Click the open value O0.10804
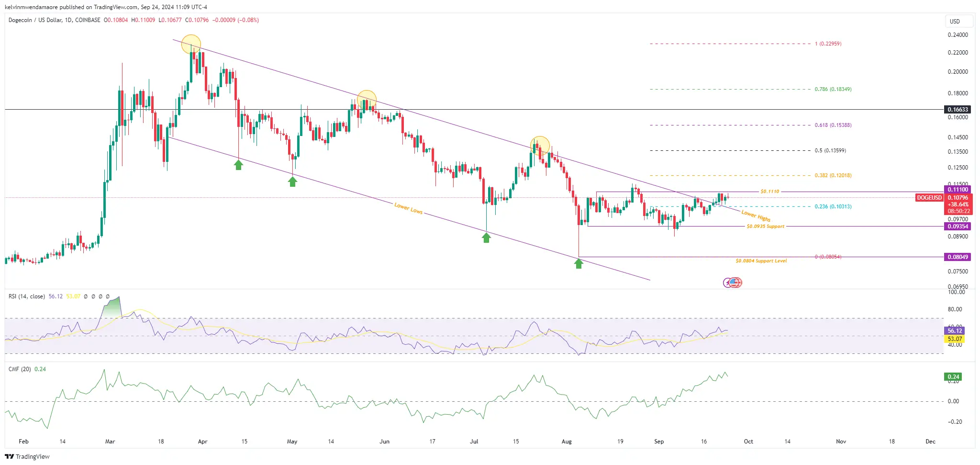Image resolution: width=980 pixels, height=465 pixels. click(116, 20)
